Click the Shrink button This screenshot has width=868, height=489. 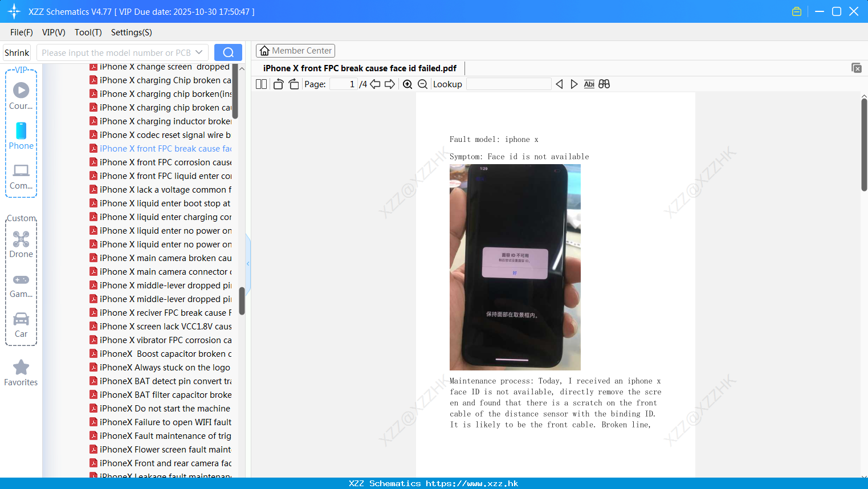tap(17, 52)
